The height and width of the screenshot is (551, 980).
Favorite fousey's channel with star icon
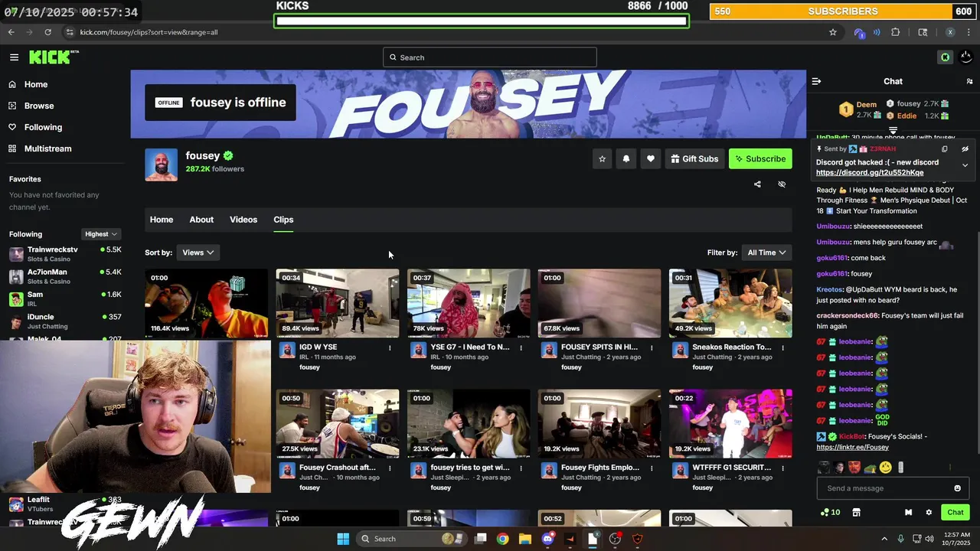tap(602, 158)
